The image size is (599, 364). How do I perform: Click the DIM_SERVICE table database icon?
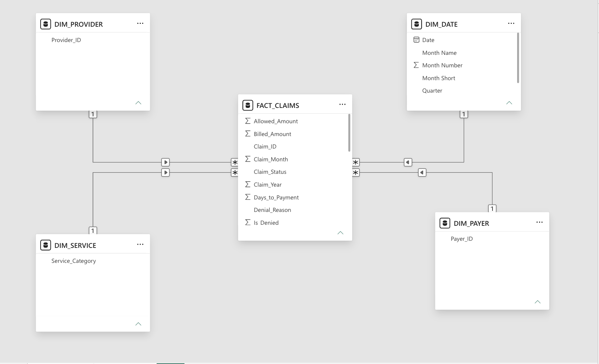[46, 245]
